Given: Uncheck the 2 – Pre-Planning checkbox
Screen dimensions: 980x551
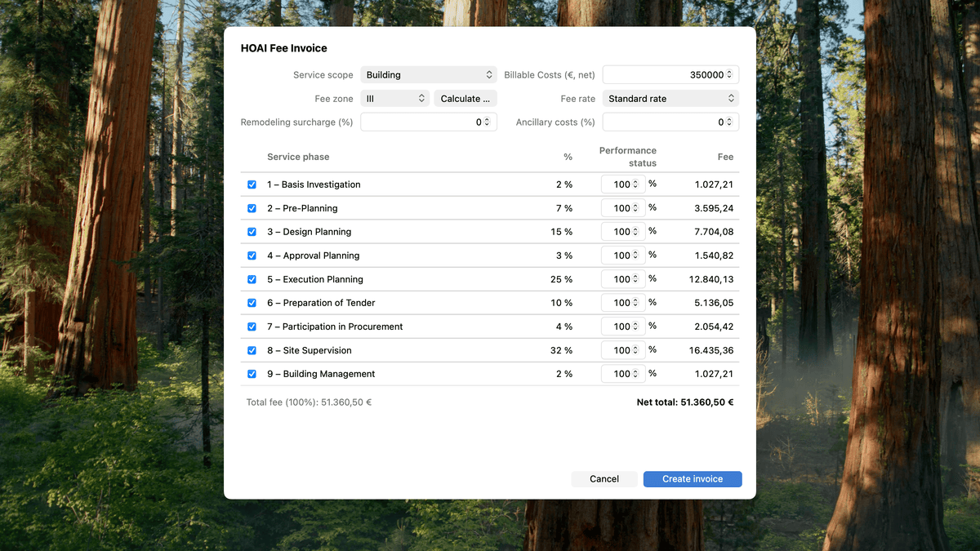Looking at the screenshot, I should coord(252,208).
